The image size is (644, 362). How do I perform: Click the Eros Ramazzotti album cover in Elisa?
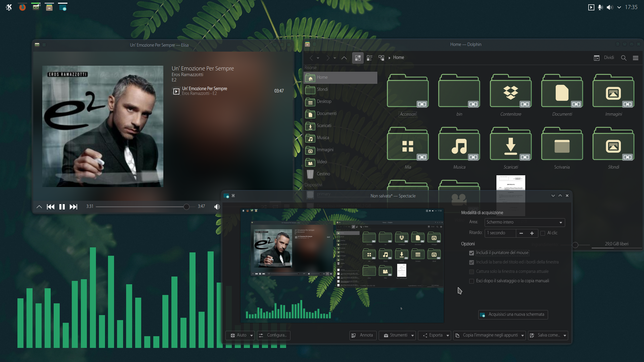[103, 126]
